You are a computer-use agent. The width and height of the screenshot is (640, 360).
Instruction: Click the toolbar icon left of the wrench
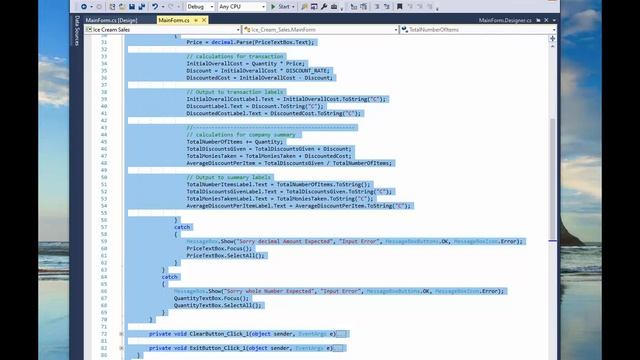coord(314,7)
